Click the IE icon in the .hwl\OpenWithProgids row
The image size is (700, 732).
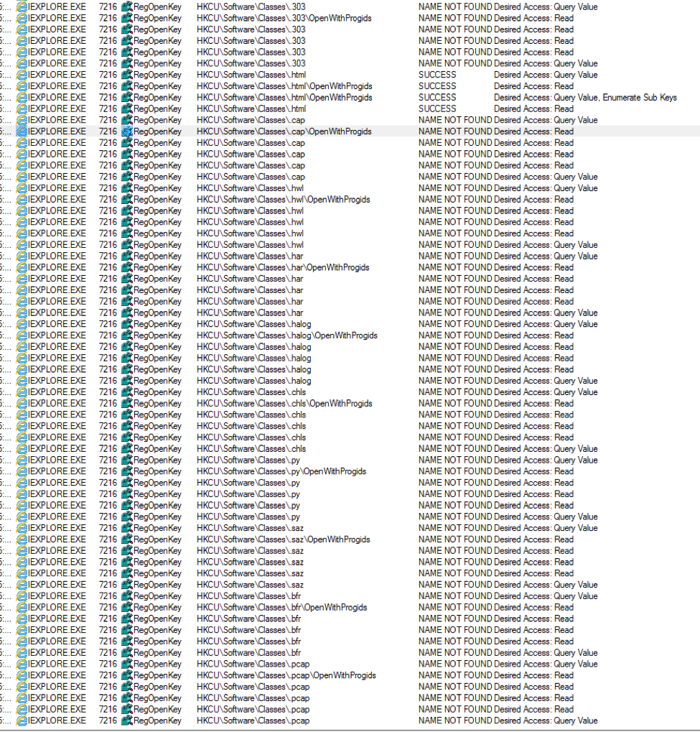[22, 199]
